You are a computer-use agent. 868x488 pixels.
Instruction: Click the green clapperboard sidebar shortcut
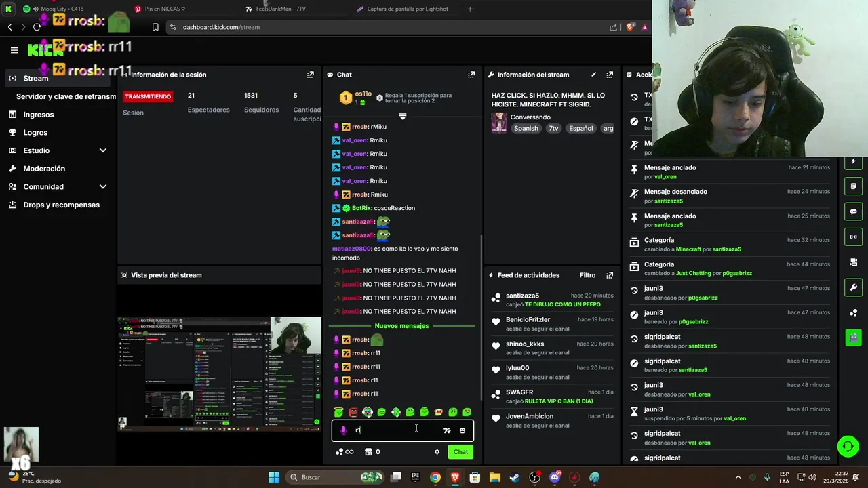(x=853, y=337)
